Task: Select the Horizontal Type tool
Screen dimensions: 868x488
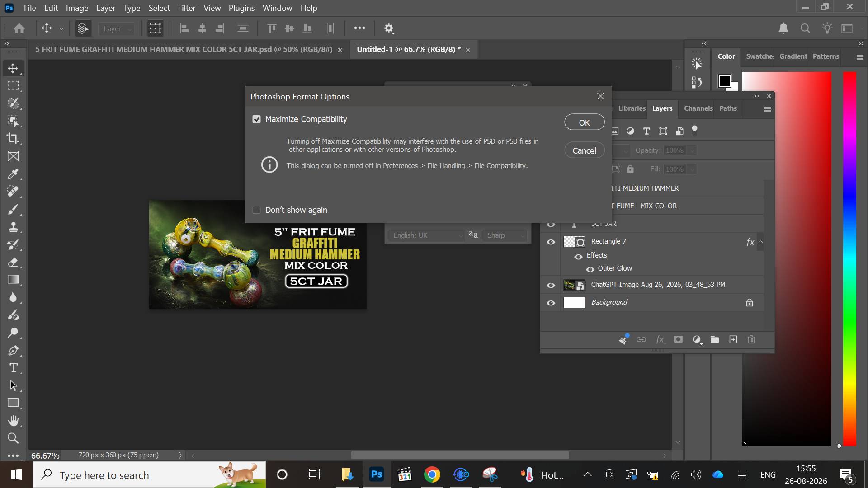Action: (13, 368)
